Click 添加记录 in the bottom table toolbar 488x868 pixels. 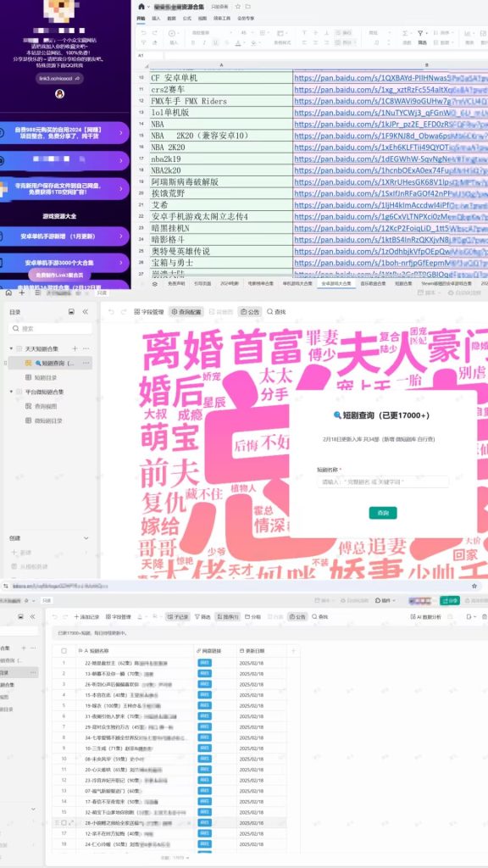click(x=87, y=616)
